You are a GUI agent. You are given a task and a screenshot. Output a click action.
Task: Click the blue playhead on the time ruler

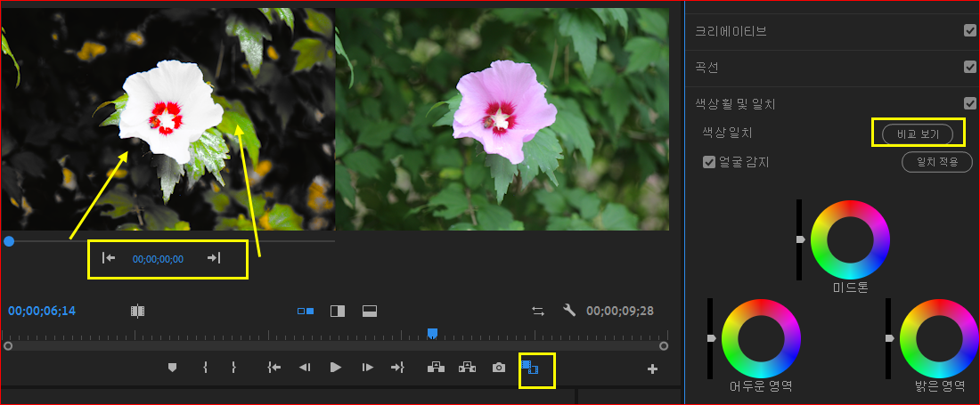coord(432,334)
